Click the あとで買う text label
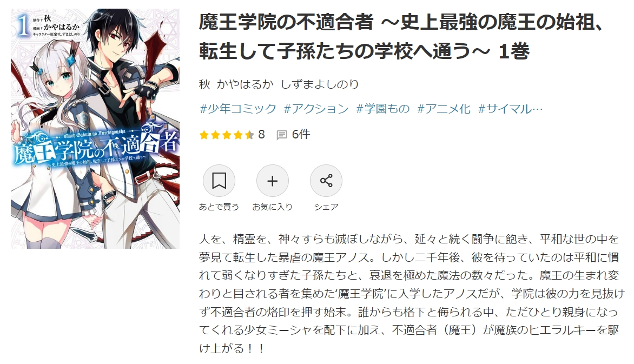Image resolution: width=634 pixels, height=364 pixels. click(219, 207)
